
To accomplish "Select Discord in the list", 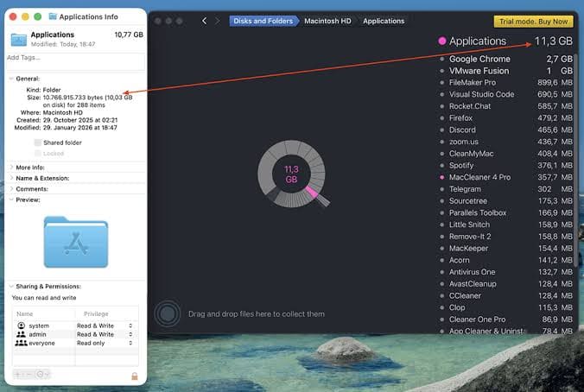I will [506, 130].
